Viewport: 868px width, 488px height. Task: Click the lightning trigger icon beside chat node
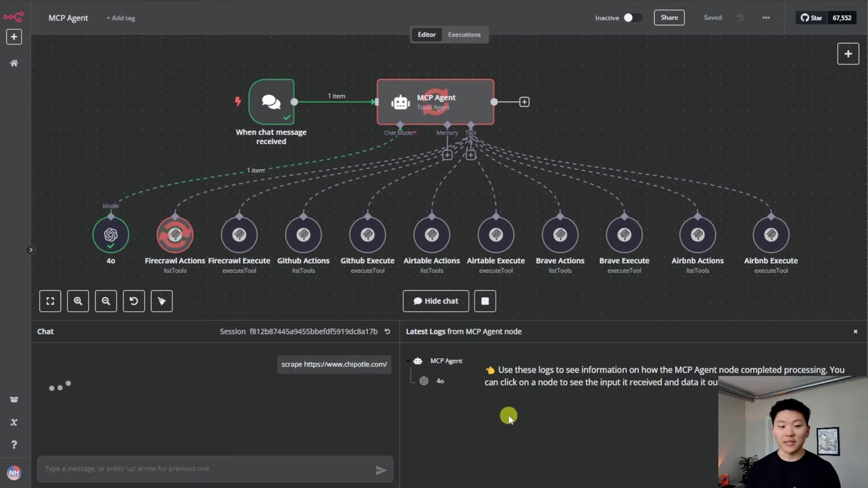click(x=238, y=101)
